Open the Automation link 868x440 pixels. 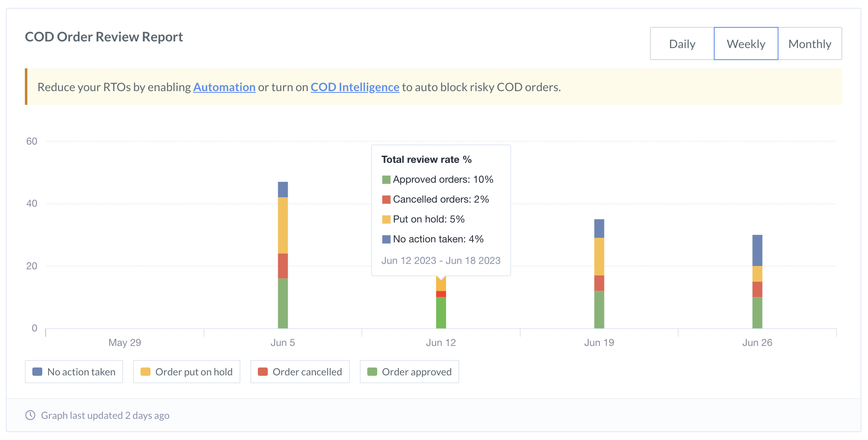coord(224,87)
